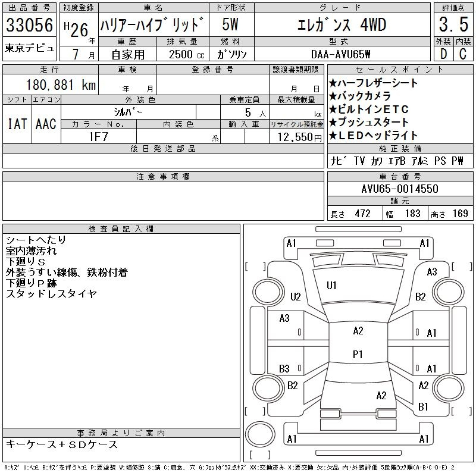The image size is (476, 476).
Task: Select sales point バックカメラ
Action: coord(360,96)
